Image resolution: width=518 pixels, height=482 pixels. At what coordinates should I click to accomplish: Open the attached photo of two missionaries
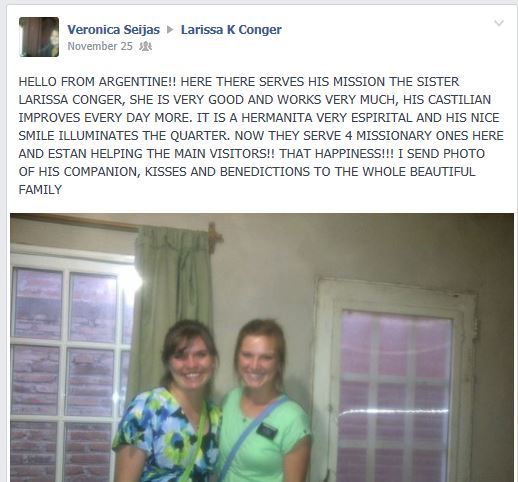click(262, 347)
